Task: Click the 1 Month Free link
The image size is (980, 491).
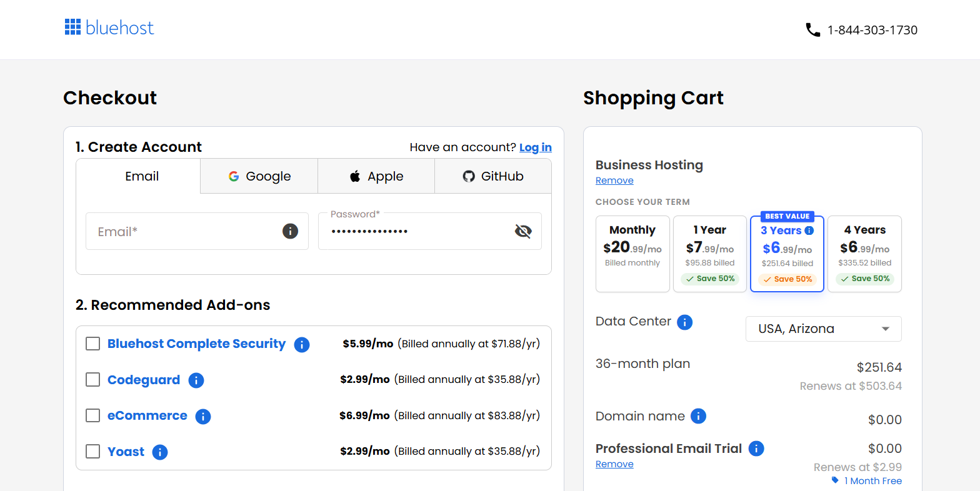Action: 873,481
